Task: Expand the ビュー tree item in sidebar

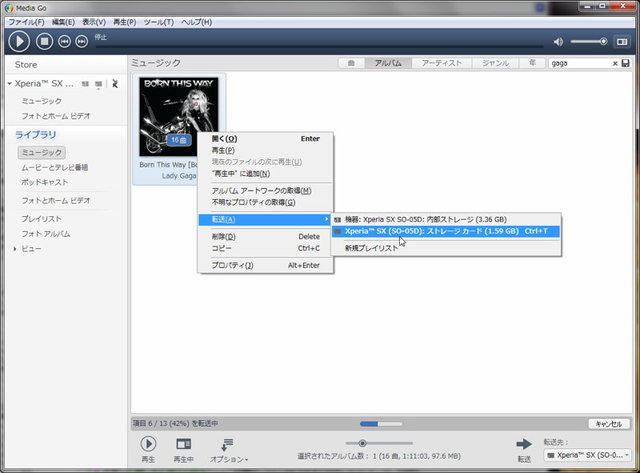Action: pyautogui.click(x=14, y=248)
